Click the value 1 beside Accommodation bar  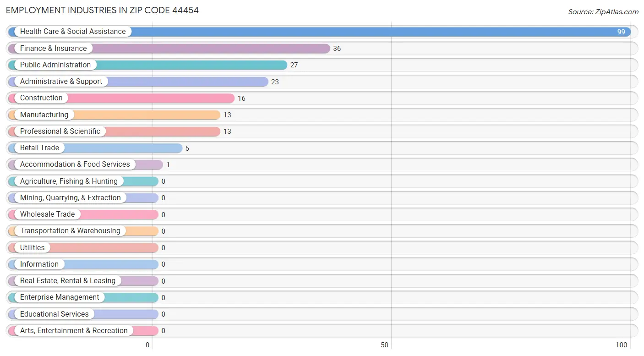click(168, 165)
